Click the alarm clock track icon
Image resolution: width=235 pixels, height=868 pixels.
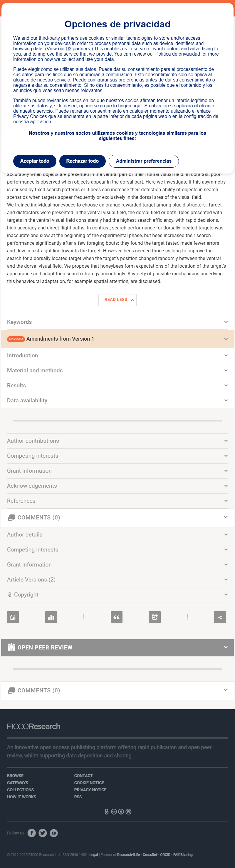[x=155, y=617]
